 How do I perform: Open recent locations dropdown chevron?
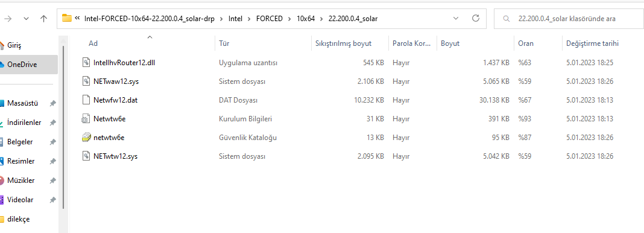[x=27, y=19]
